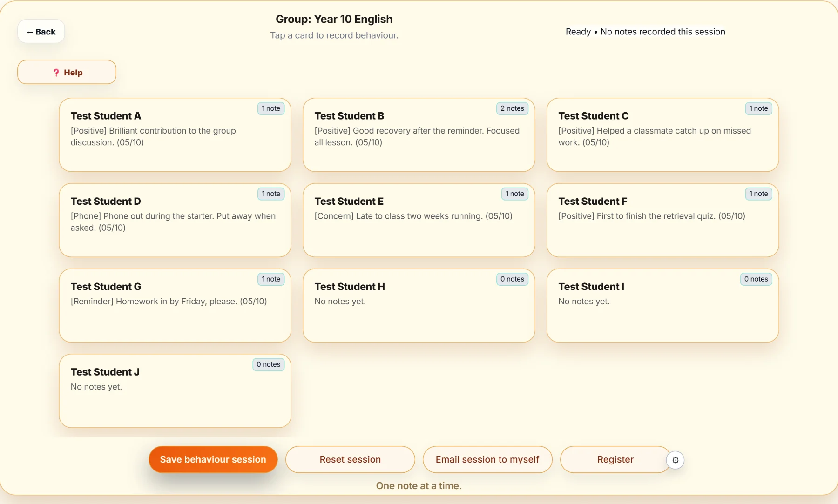Click the "Tap a card to record behaviour." subtitle
Viewport: 838px width, 504px height.
(x=334, y=35)
